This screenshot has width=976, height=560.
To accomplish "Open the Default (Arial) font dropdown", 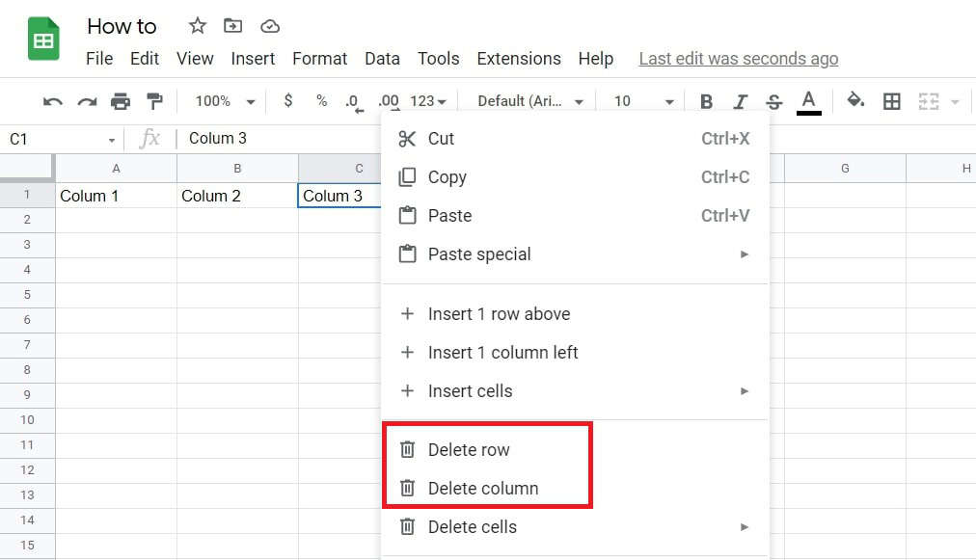I will pyautogui.click(x=530, y=101).
